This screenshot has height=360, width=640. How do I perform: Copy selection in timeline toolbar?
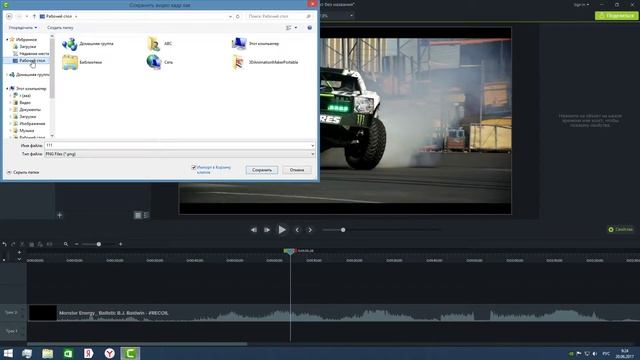(x=31, y=244)
